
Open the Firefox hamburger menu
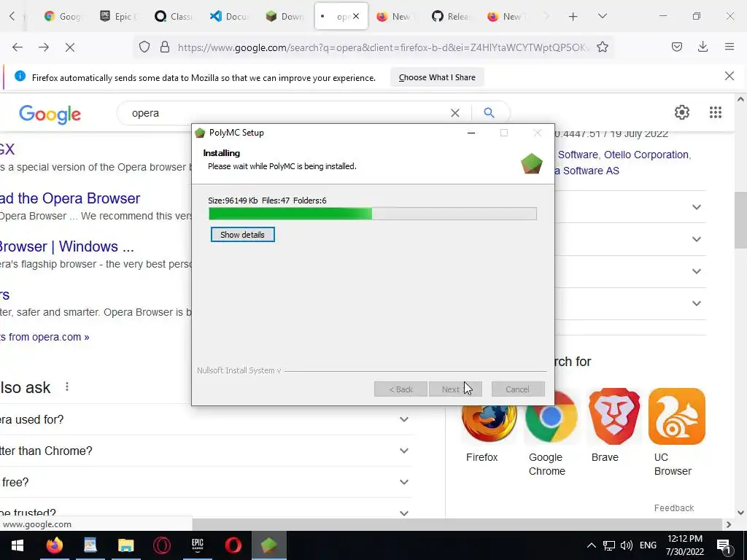tap(729, 47)
